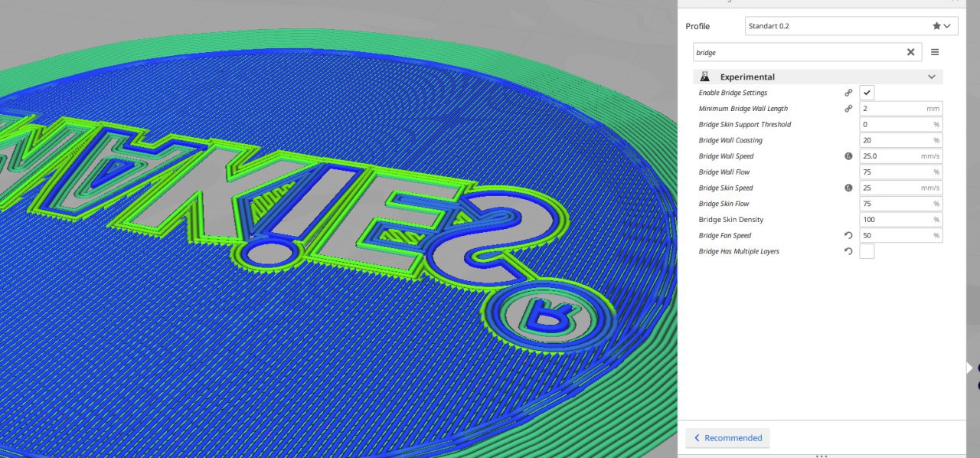Viewport: 980px width, 458px height.
Task: Edit Bridge Skin Speed value
Action: pyautogui.click(x=901, y=188)
